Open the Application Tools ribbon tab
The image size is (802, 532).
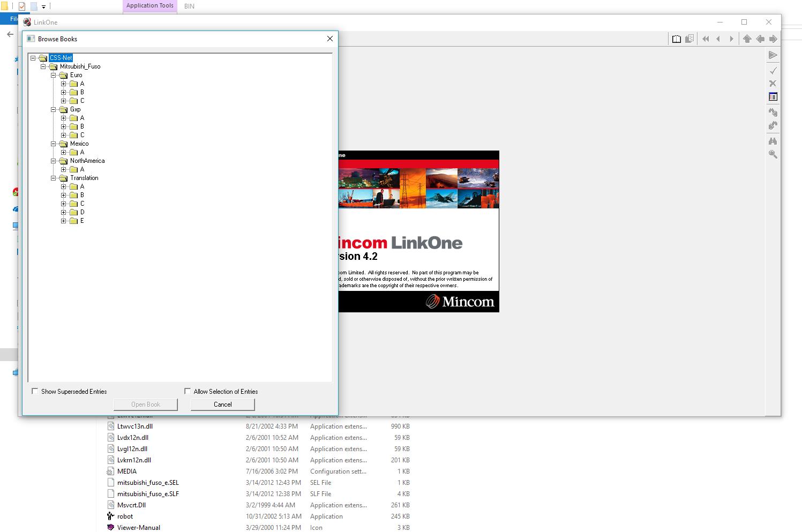coord(150,6)
